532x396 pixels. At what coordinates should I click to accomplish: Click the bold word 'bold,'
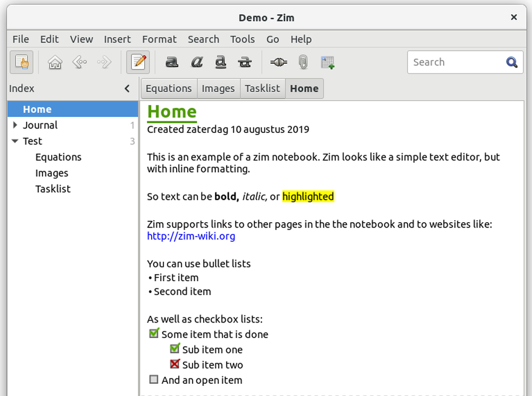(227, 197)
